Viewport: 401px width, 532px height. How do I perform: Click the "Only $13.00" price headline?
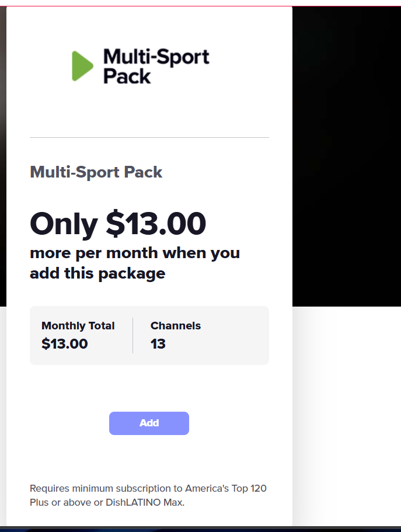(118, 224)
